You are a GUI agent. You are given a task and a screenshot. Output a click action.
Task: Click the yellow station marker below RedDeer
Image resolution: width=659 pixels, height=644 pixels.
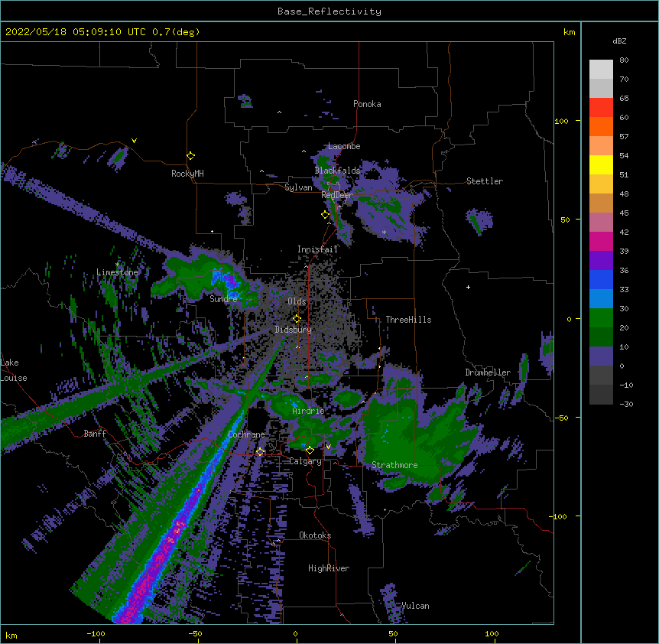click(326, 215)
